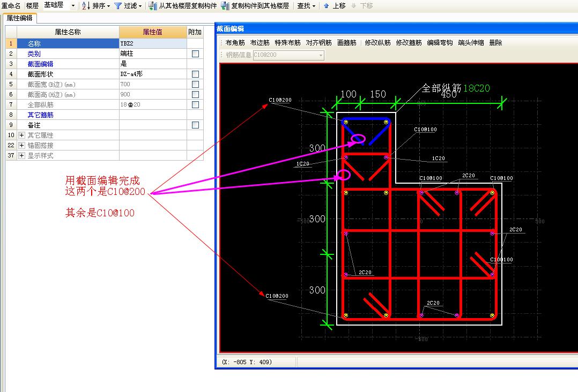Click the 全部纵筋 18C20 label in drawing
The height and width of the screenshot is (392, 578).
(456, 88)
